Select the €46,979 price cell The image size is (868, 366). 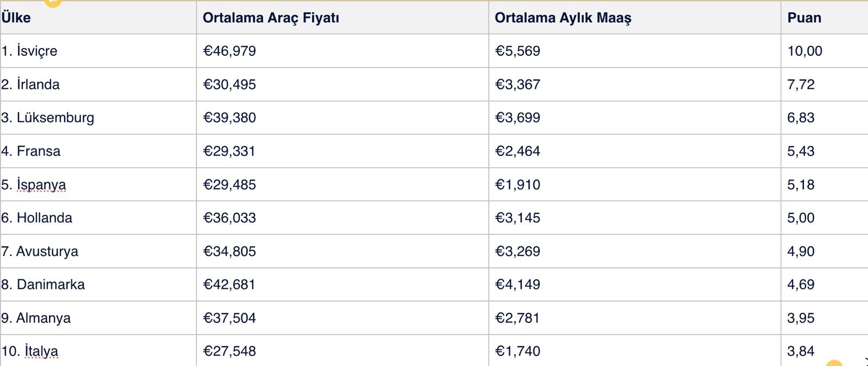tap(342, 51)
